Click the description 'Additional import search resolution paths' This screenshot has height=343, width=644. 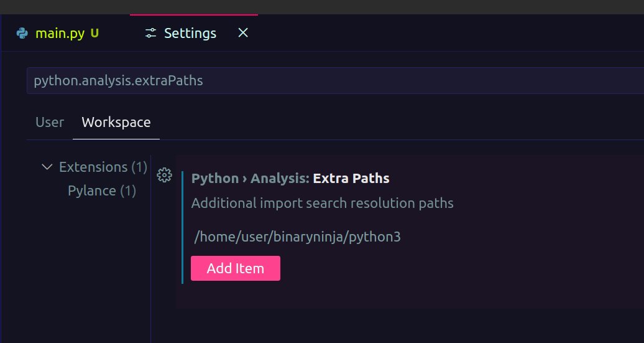[x=323, y=203]
